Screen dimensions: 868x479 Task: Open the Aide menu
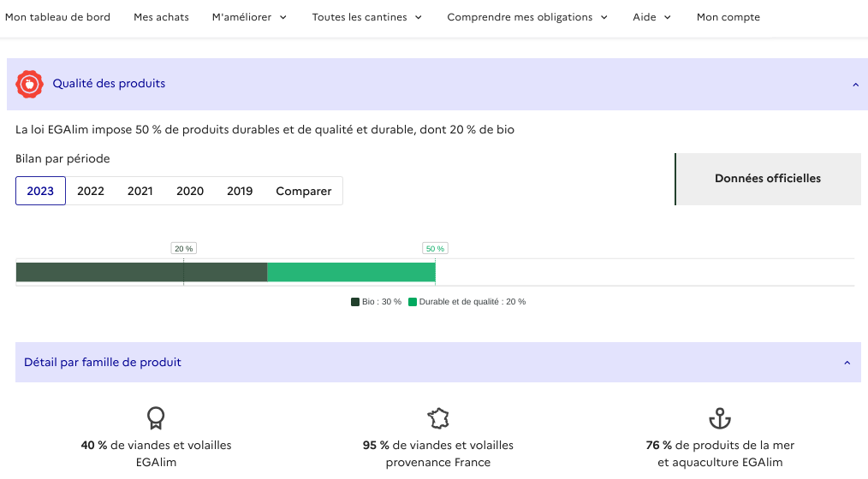(651, 17)
